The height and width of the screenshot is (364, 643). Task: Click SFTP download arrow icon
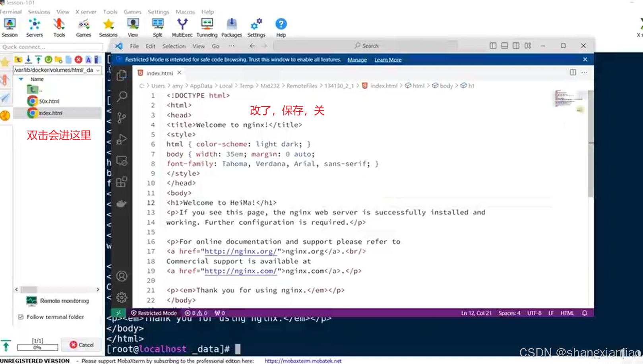29,60
